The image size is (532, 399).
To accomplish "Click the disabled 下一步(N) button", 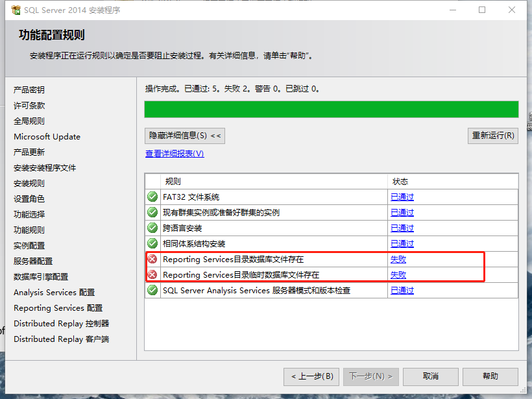I will pos(371,376).
